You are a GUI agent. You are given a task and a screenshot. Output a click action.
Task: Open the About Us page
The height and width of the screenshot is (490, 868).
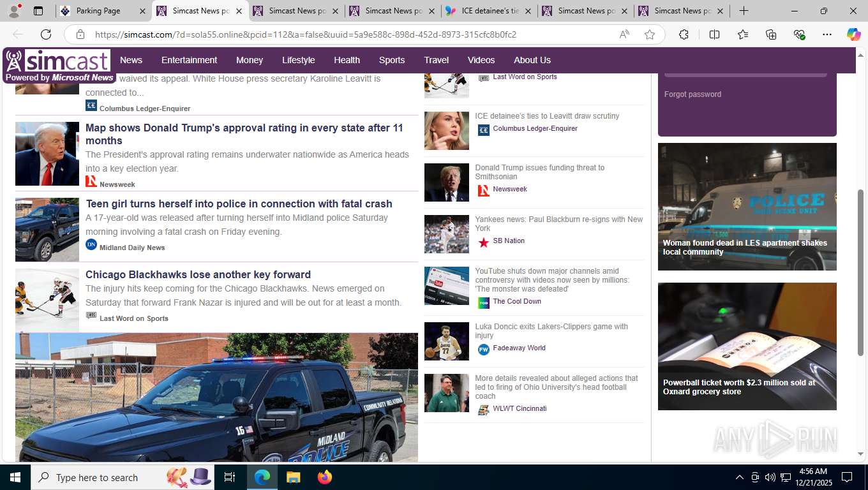tap(532, 60)
